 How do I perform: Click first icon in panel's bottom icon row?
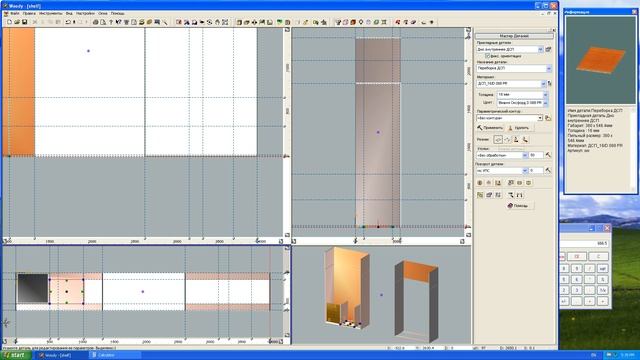click(480, 195)
